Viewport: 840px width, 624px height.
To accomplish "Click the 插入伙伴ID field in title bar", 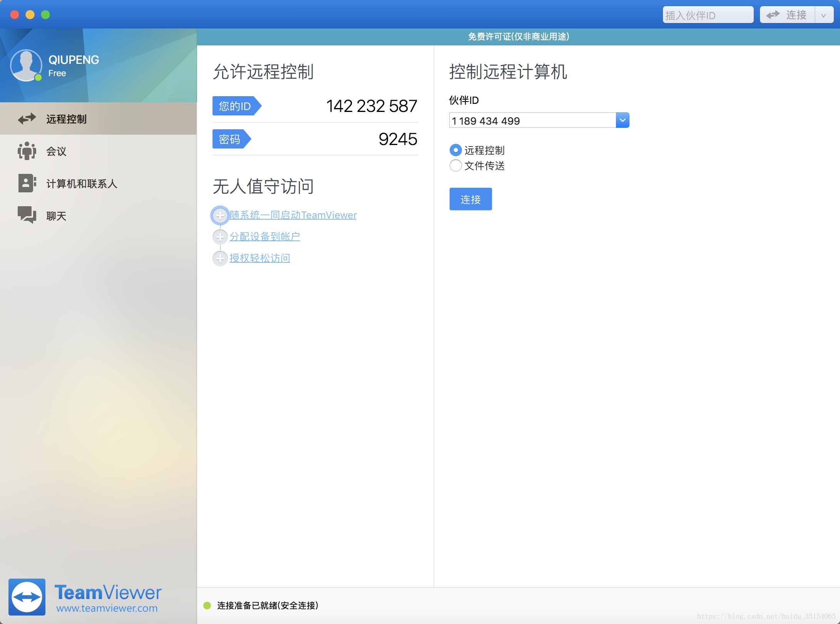I will click(x=708, y=15).
